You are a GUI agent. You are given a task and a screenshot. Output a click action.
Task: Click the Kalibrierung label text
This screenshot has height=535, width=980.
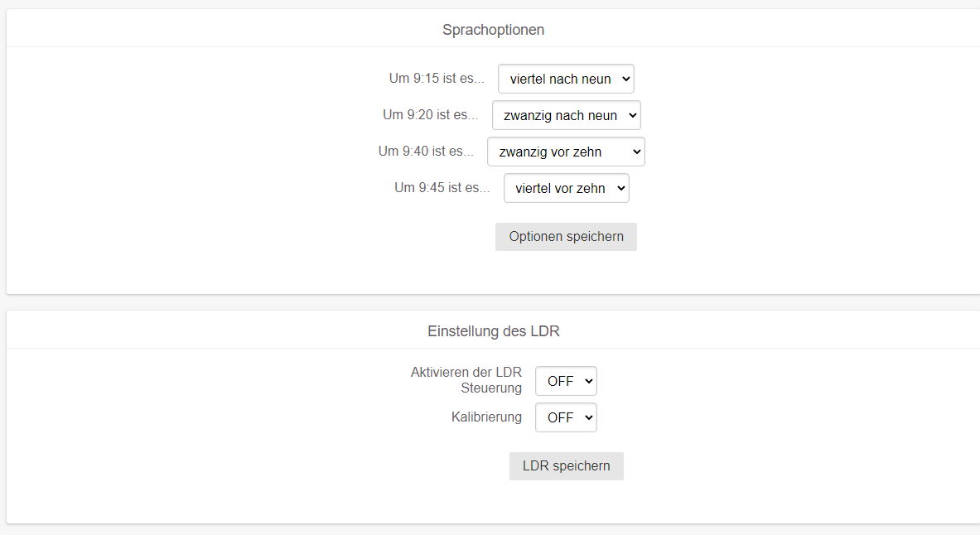(486, 417)
